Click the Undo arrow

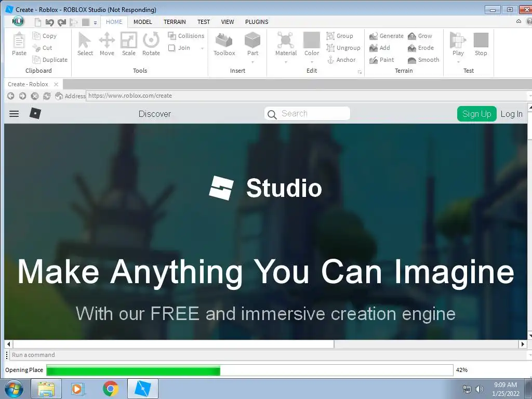49,22
